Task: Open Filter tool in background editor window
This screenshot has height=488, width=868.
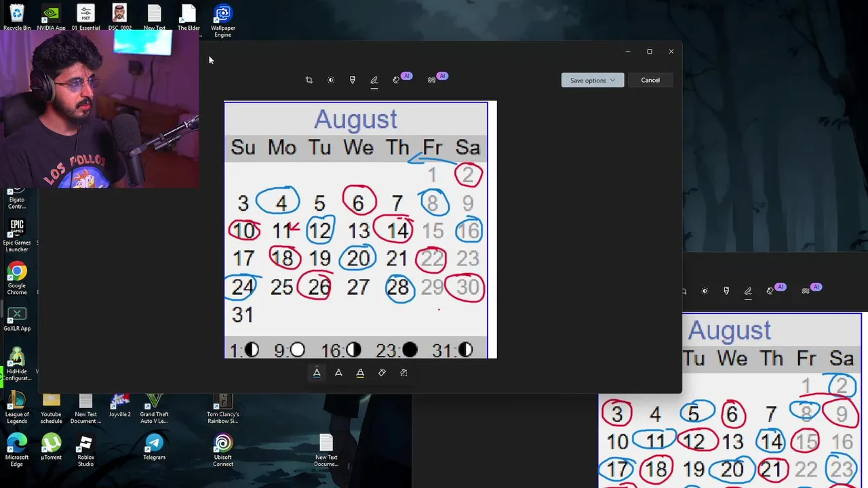Action: pyautogui.click(x=726, y=291)
